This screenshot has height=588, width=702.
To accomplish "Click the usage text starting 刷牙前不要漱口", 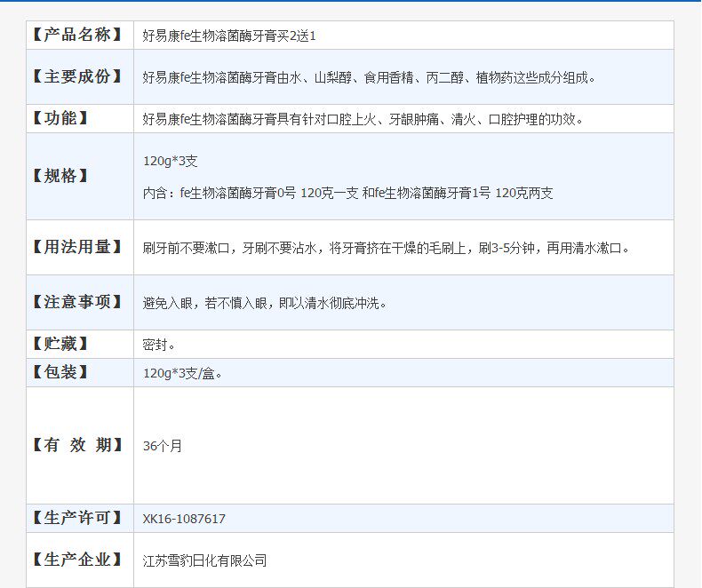I will click(x=387, y=248).
